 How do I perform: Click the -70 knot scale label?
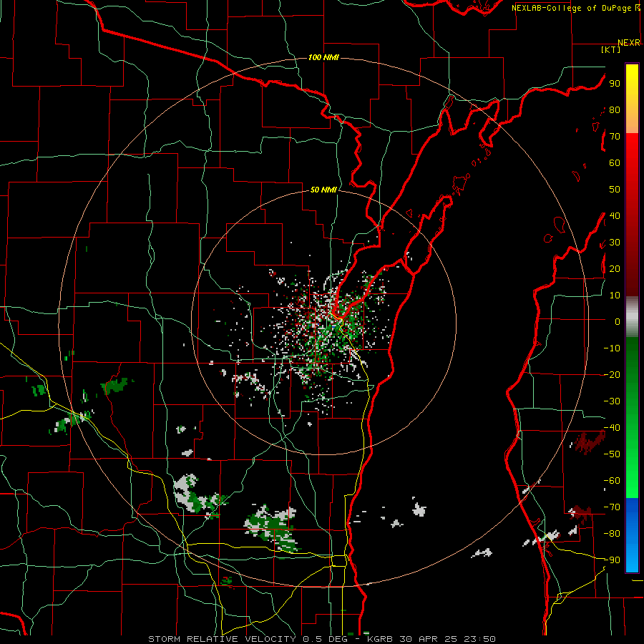[612, 507]
